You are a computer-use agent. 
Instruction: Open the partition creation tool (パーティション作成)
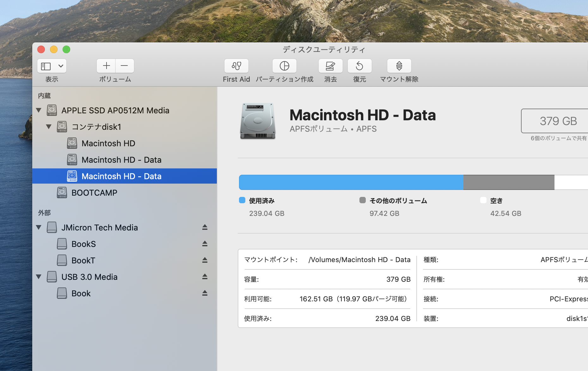pos(284,66)
